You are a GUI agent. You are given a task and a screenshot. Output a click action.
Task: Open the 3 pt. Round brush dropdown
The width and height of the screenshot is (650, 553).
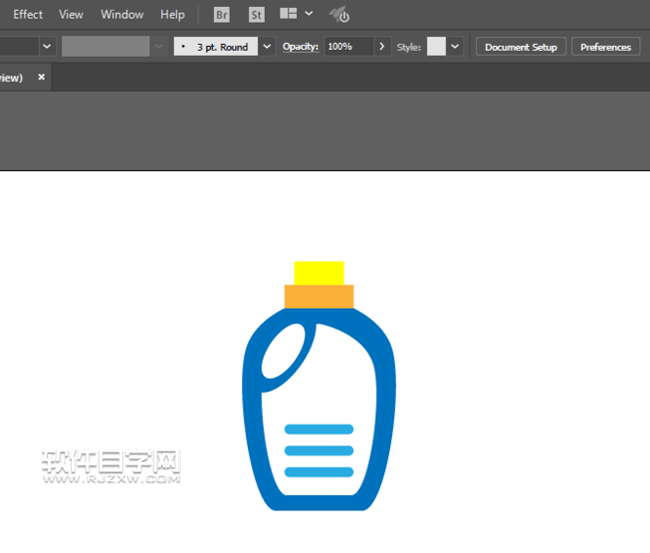(266, 47)
